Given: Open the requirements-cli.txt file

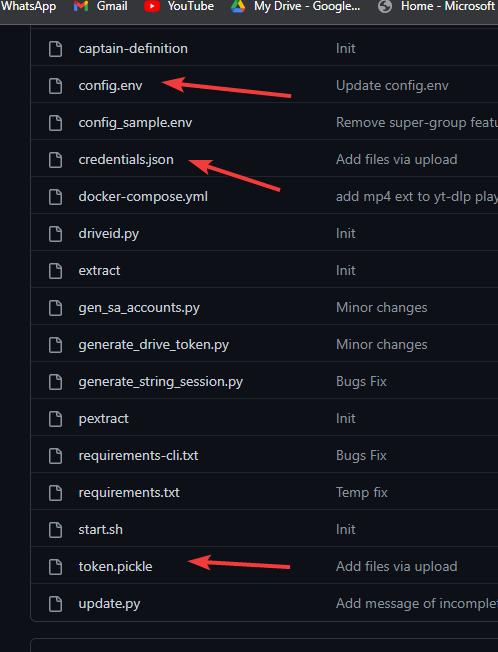Looking at the screenshot, I should pyautogui.click(x=138, y=456).
